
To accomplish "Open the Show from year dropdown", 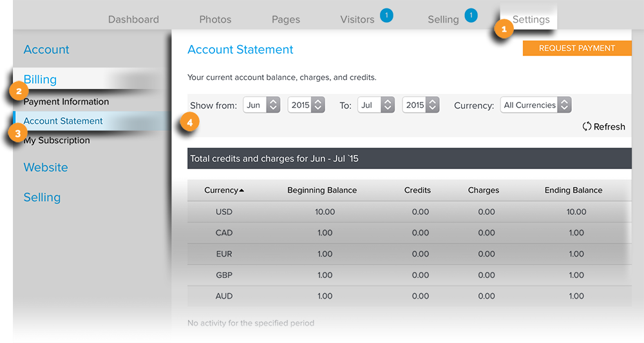I will click(x=307, y=105).
